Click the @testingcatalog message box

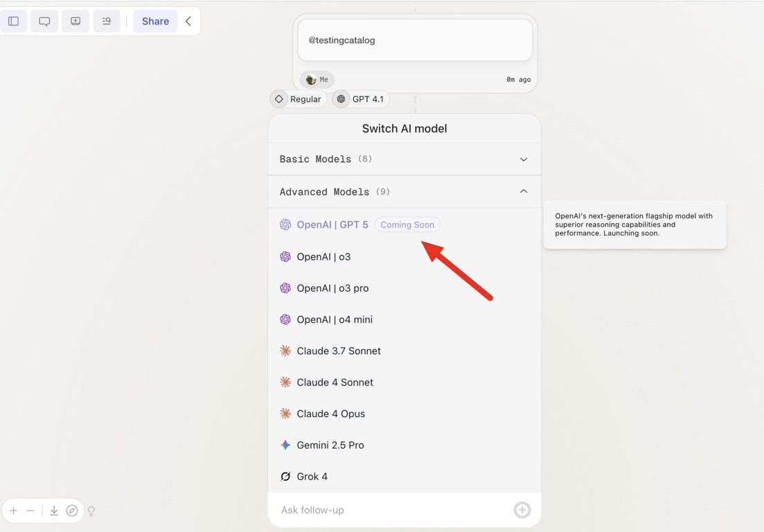point(415,40)
